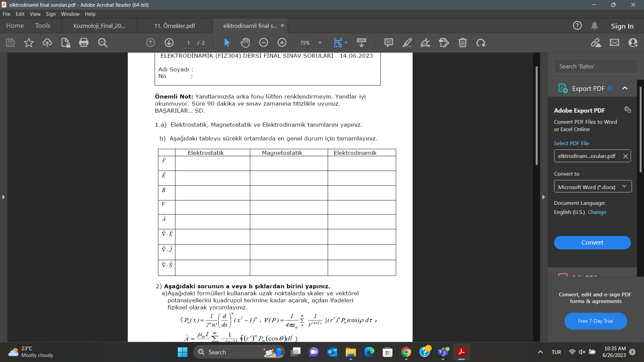This screenshot has height=362, width=644.
Task: Click the Delete trash icon in toolbar
Action: (463, 43)
